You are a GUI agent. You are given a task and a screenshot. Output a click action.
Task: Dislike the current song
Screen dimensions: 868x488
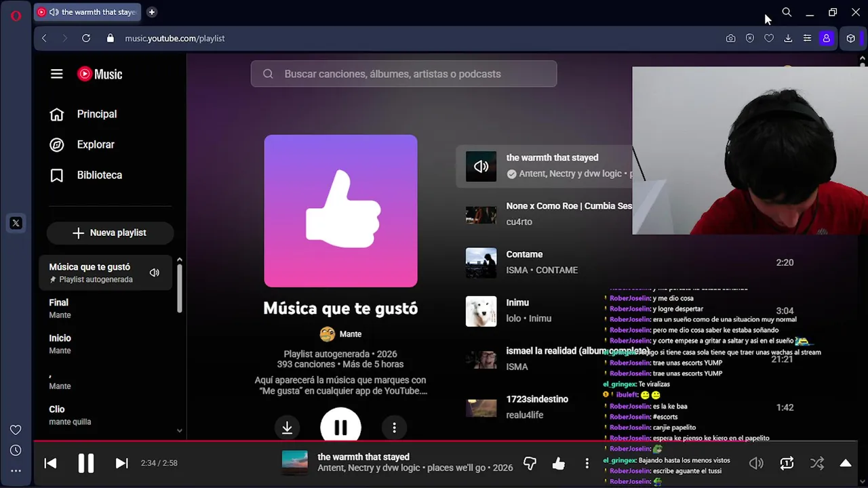click(x=530, y=464)
